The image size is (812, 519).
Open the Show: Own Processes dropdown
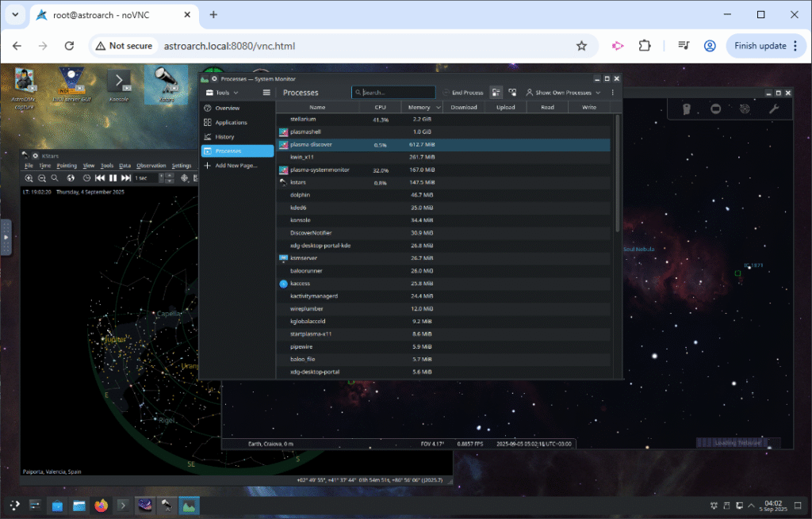pos(564,93)
